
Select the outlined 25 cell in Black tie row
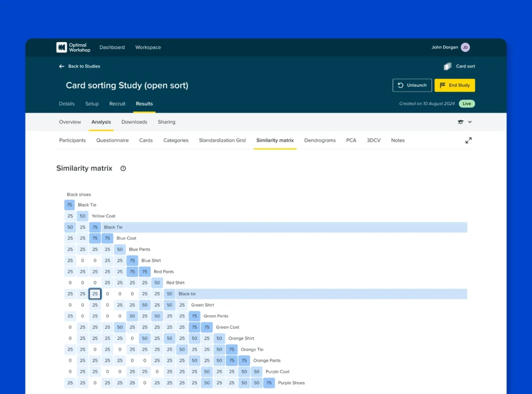95,294
